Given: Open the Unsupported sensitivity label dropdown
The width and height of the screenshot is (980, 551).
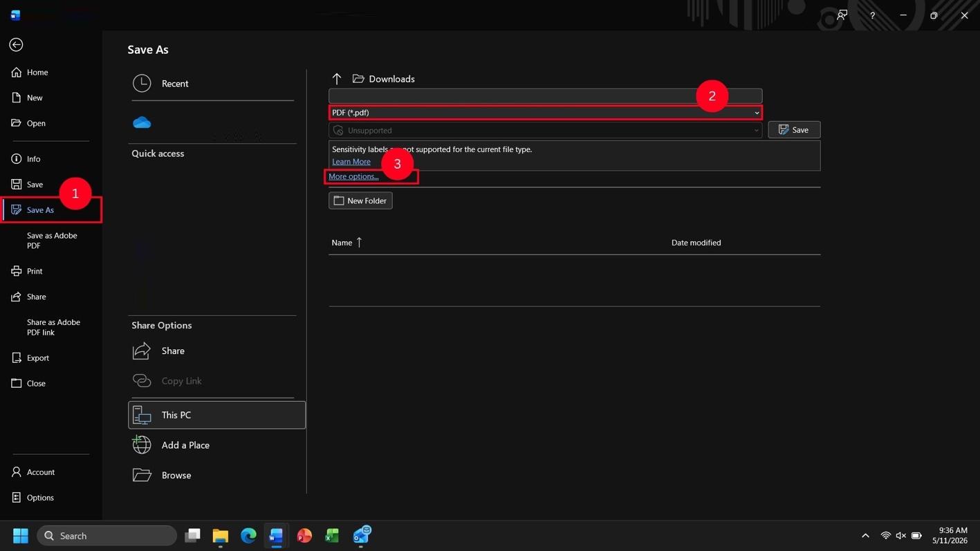Looking at the screenshot, I should [545, 130].
